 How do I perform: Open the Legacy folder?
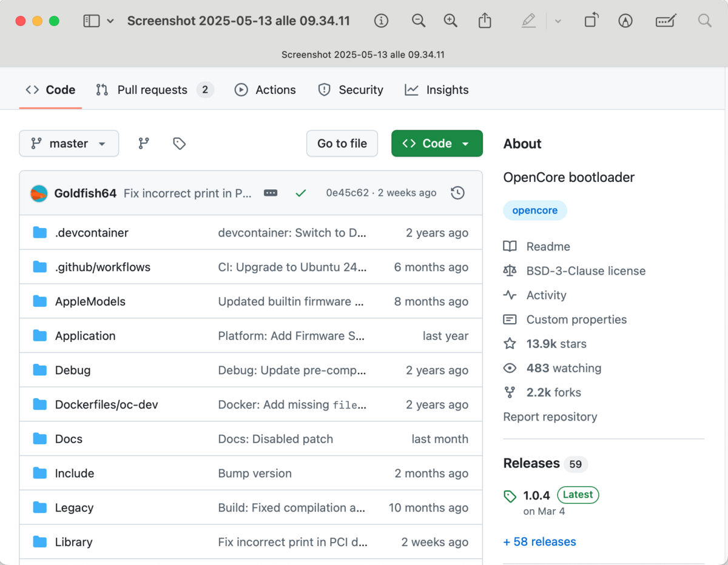tap(74, 508)
